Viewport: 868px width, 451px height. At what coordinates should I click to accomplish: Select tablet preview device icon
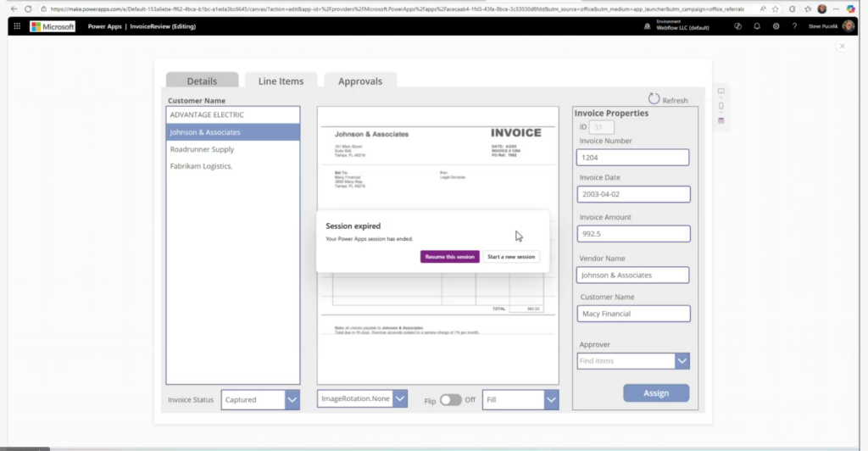(721, 92)
